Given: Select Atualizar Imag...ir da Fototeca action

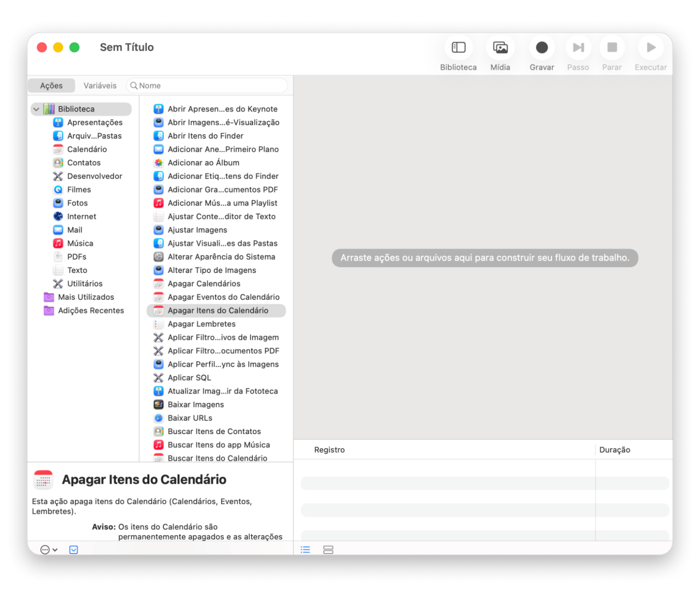Looking at the screenshot, I should pos(216,391).
